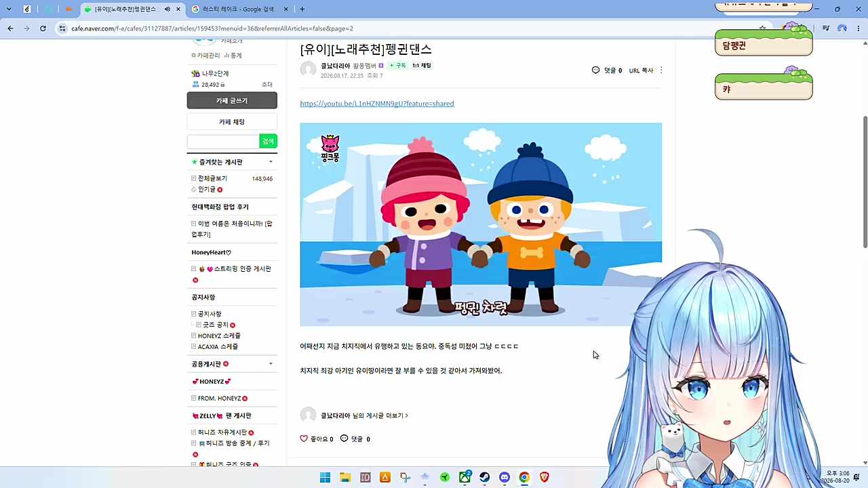Open the Xbox taskbar icon
Image resolution: width=868 pixels, height=488 pixels.
pos(465,477)
